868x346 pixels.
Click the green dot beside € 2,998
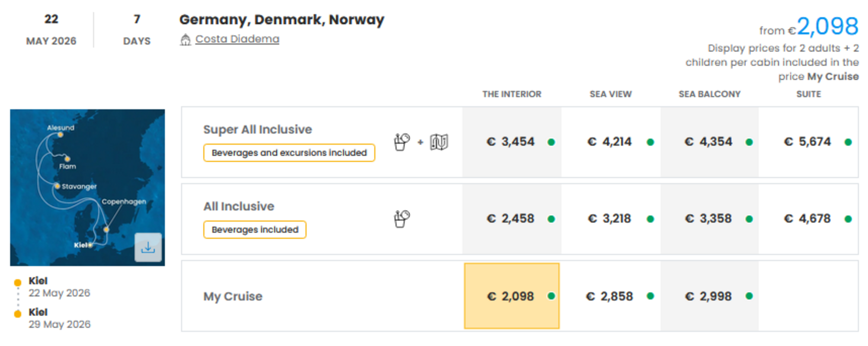pos(749,296)
